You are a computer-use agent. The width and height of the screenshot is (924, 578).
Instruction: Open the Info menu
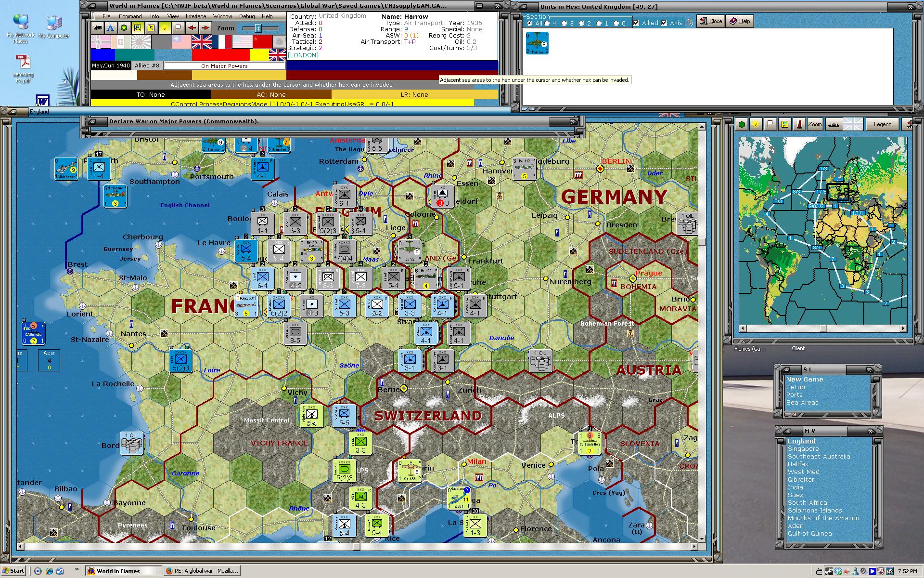coord(154,16)
